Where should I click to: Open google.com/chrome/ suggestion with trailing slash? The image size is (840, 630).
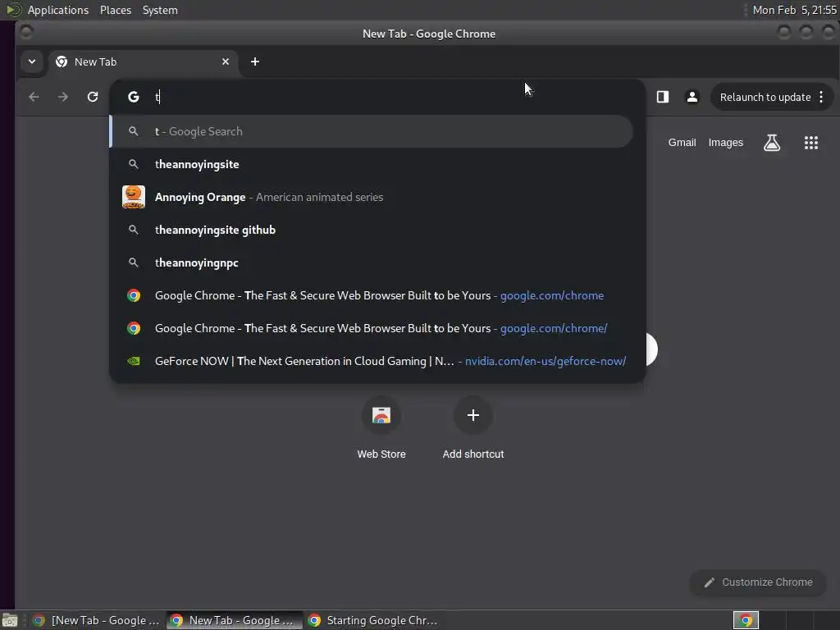pos(372,328)
